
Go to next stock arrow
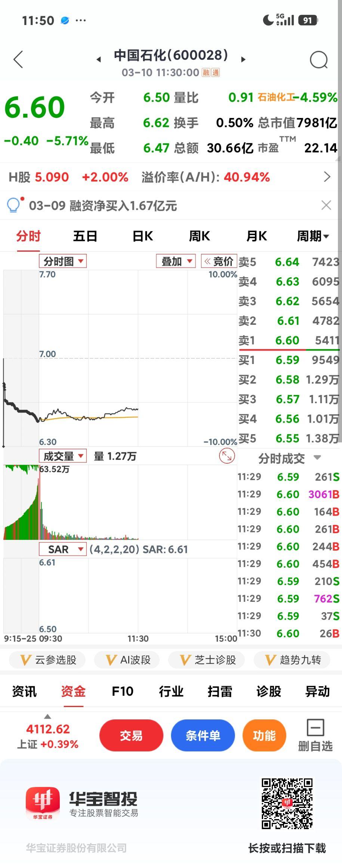(243, 59)
